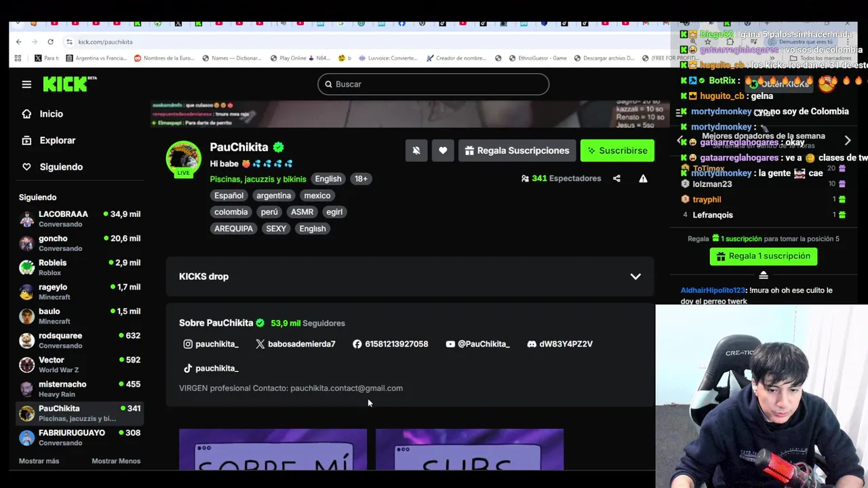Click Mostrar más in sidebar

[39, 461]
